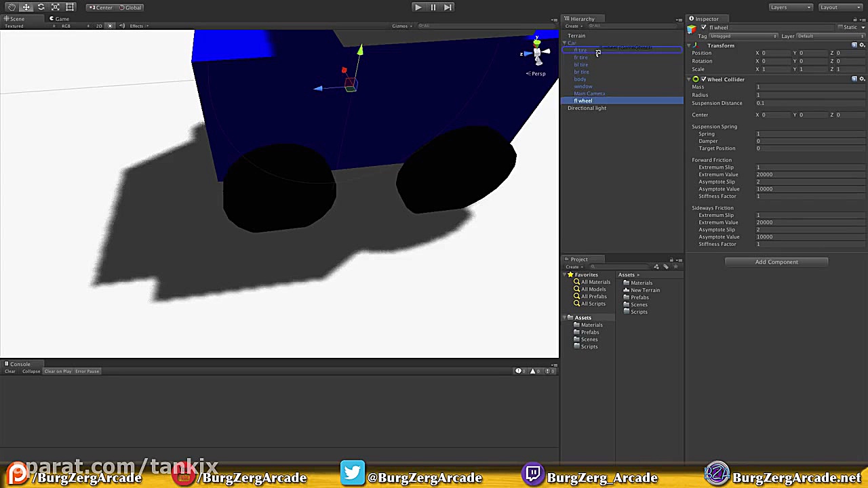Click the Radius input field
The height and width of the screenshot is (488, 868).
(x=810, y=95)
